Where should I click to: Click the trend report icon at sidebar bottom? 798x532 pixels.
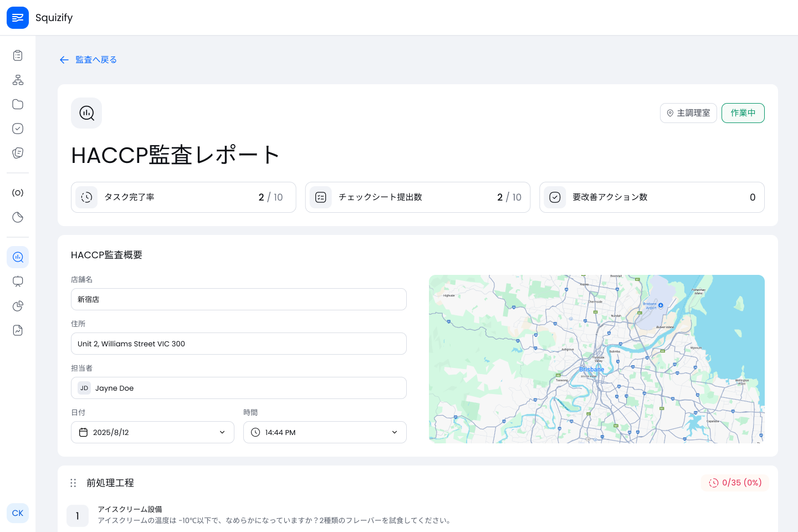point(18,330)
